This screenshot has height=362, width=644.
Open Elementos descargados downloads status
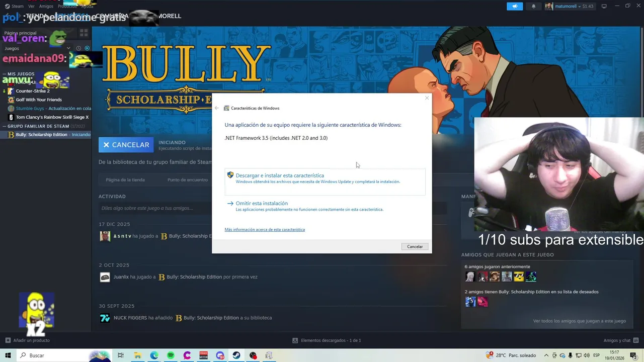click(327, 340)
